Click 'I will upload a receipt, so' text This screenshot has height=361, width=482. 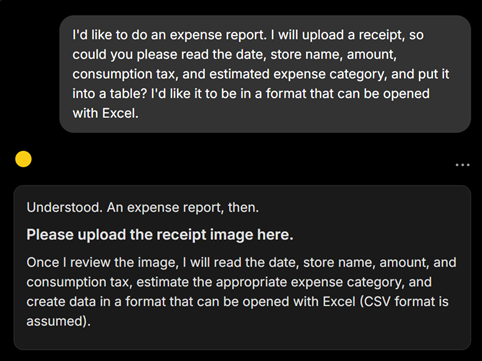coord(347,35)
